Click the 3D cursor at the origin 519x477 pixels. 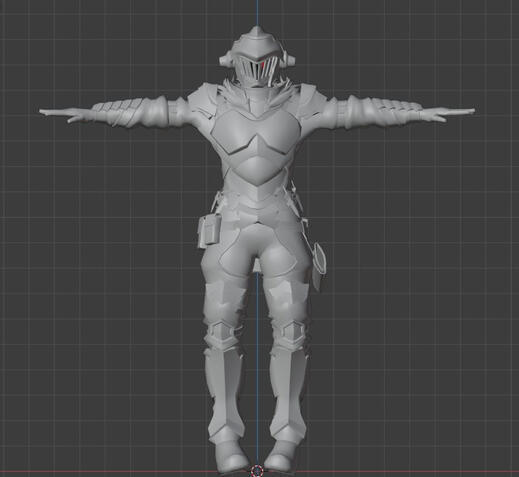pyautogui.click(x=257, y=471)
